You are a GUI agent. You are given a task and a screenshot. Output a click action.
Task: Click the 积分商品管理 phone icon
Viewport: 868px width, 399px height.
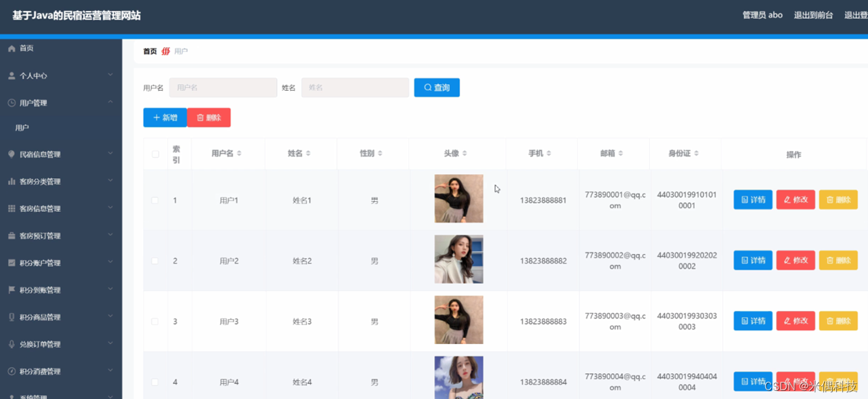(x=12, y=317)
